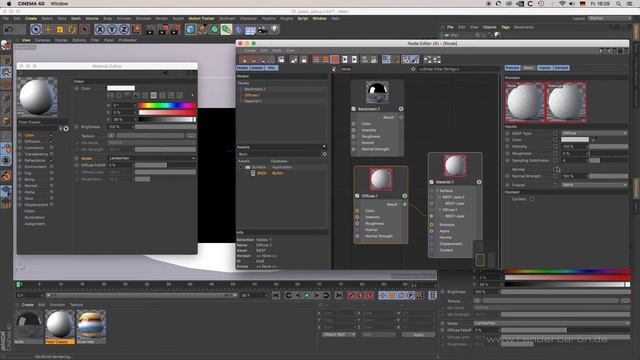
Task: Toggle the X axis lock
Action: [100, 29]
